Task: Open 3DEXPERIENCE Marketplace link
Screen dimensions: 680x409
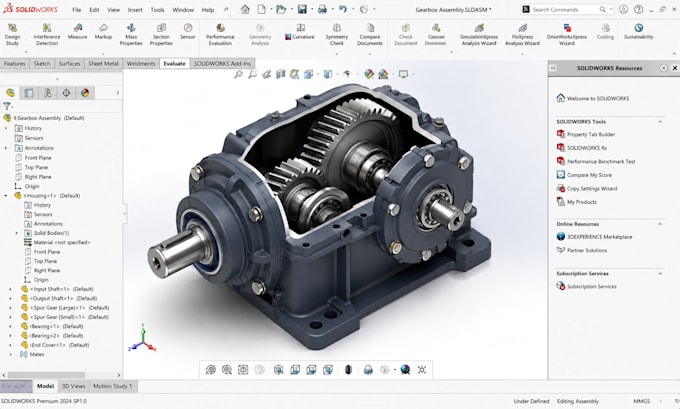Action: coord(594,237)
